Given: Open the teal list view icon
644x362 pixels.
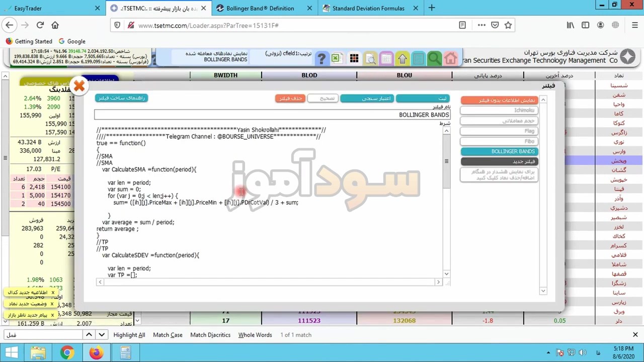Looking at the screenshot, I should click(418, 59).
